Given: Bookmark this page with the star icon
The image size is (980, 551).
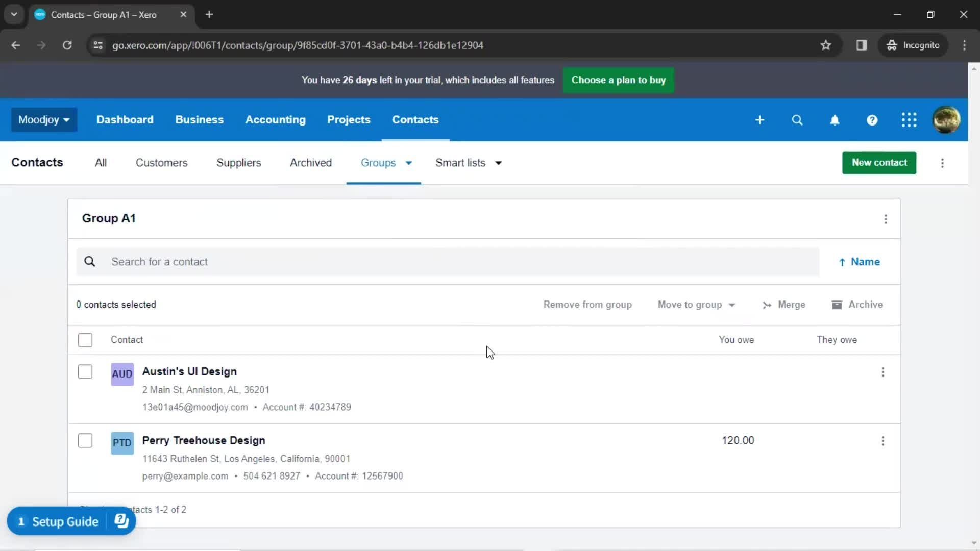Looking at the screenshot, I should (x=825, y=45).
